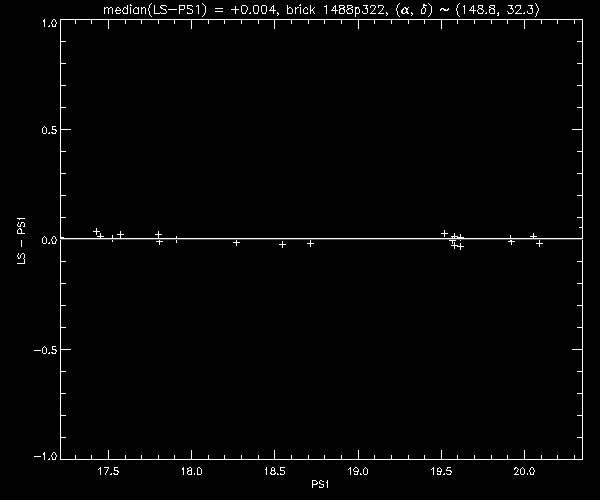Screen dimensions: 600x500
Task: Click x-axis tick label 20.0
Action: pos(524,471)
